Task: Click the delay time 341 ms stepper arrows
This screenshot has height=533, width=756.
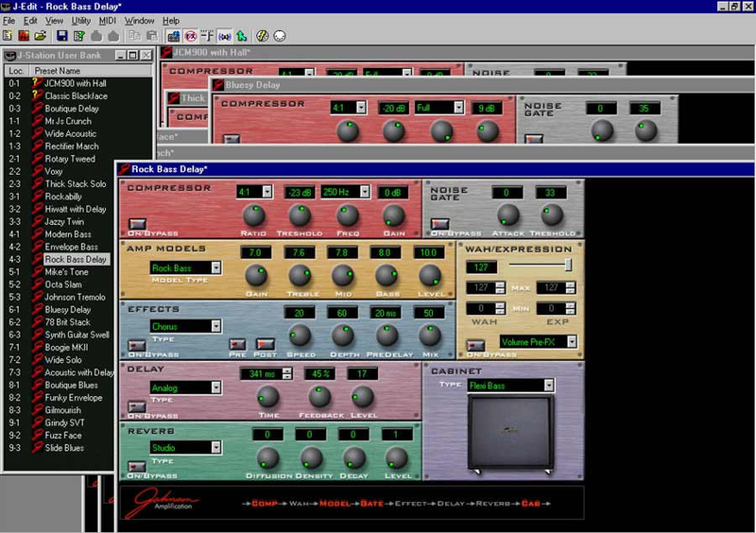Action: coord(287,373)
